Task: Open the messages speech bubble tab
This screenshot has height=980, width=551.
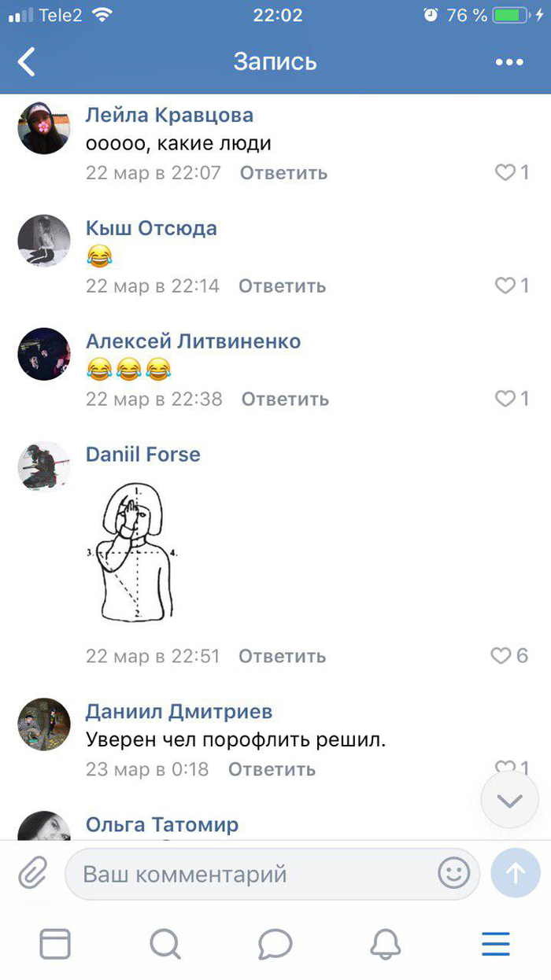Action: click(275, 944)
